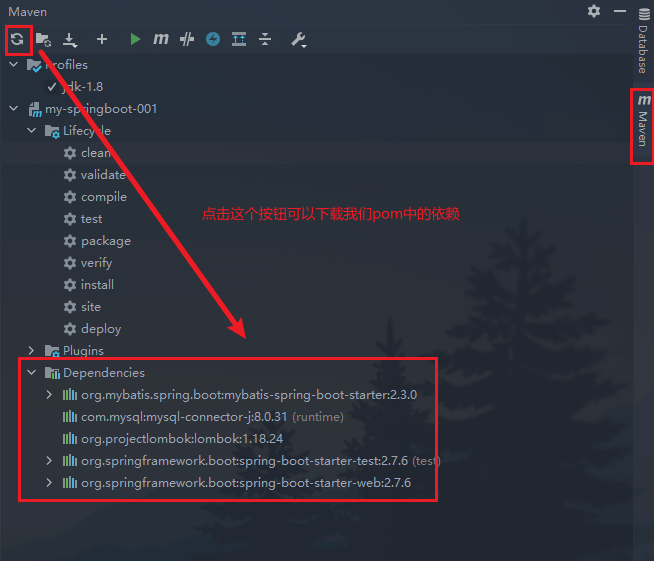Click Collapse All icon in toolbar

tap(265, 39)
